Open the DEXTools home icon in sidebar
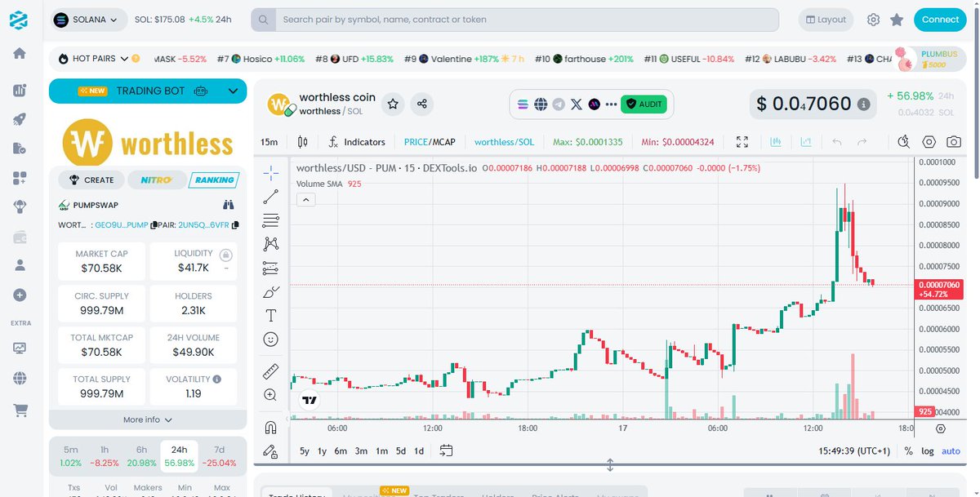The height and width of the screenshot is (497, 980). pos(20,53)
